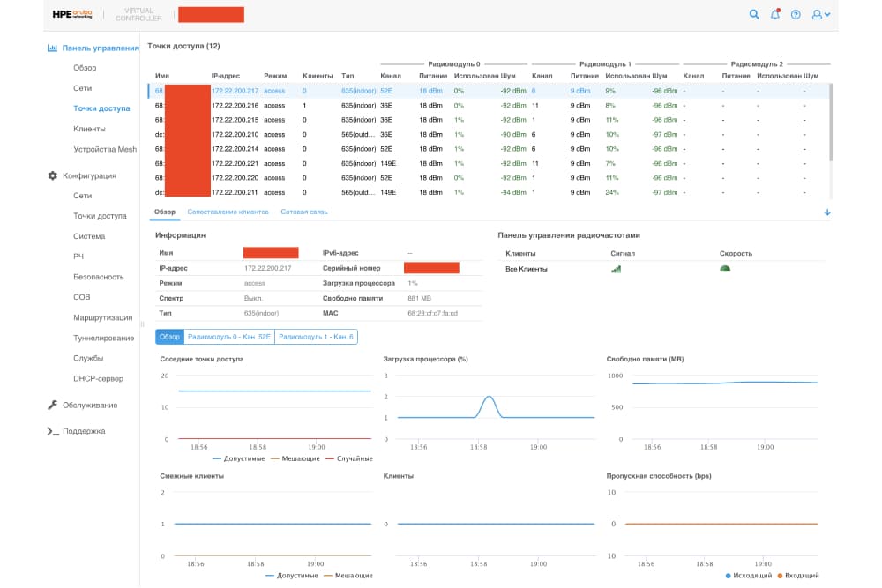Screen dimensions: 882x588
Task: Select Радиомодуль 0 - Кан. 52E view
Action: point(229,337)
